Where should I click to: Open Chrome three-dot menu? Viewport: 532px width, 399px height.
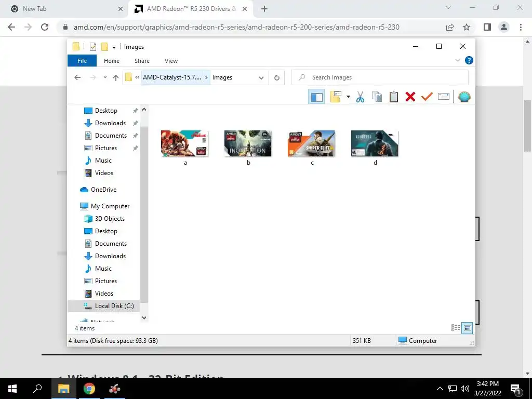click(x=521, y=27)
